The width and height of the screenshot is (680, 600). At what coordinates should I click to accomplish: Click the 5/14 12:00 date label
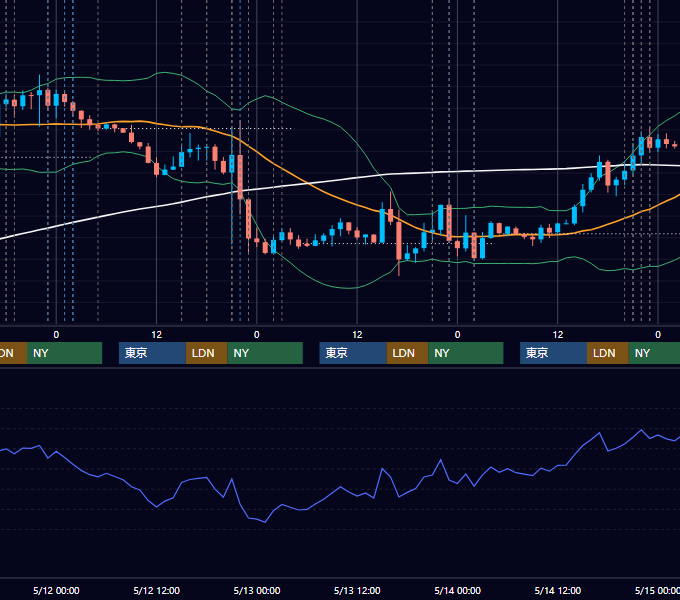558,590
